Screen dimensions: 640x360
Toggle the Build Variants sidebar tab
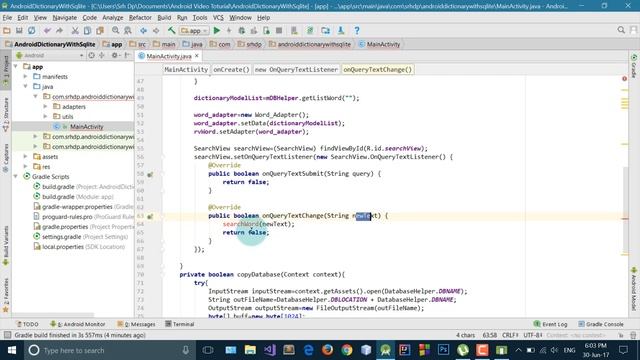tap(6, 247)
